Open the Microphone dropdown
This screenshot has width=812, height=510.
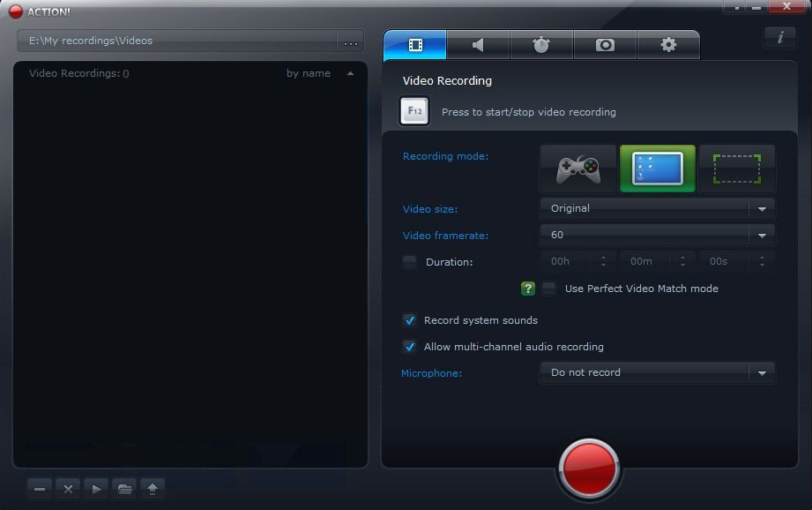tap(657, 372)
